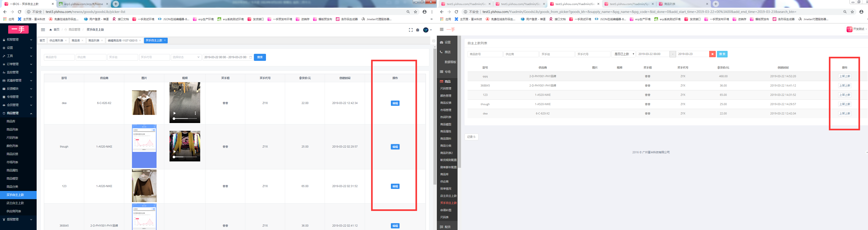
Task: Close the active 买手自主上款 page tab
Action: click(x=165, y=40)
